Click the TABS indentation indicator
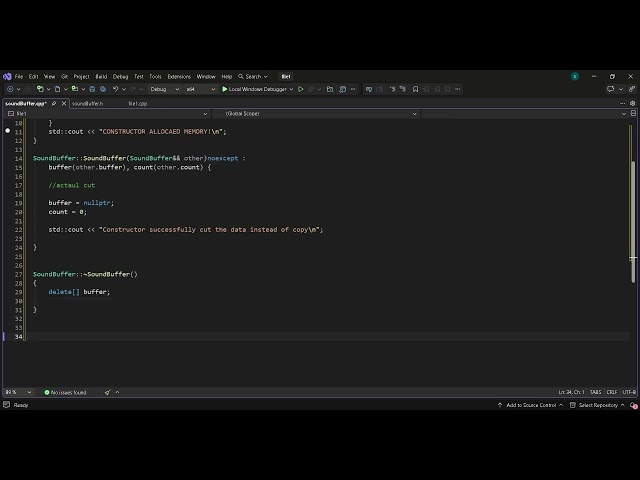Image resolution: width=640 pixels, height=480 pixels. [595, 392]
